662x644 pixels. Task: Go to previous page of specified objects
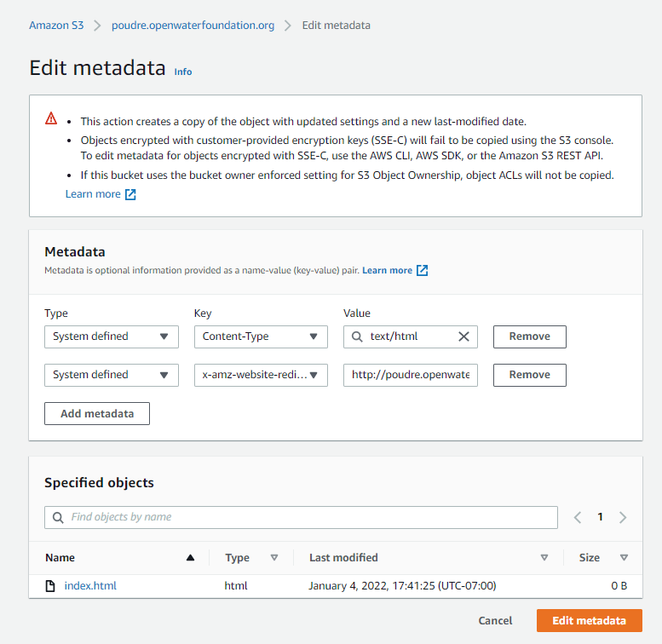[x=578, y=517]
